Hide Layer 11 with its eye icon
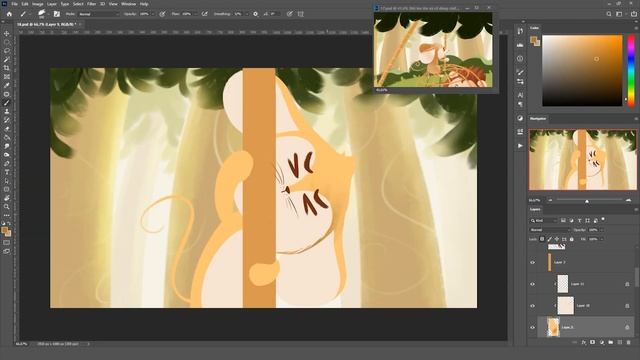640x360 pixels. click(x=532, y=284)
